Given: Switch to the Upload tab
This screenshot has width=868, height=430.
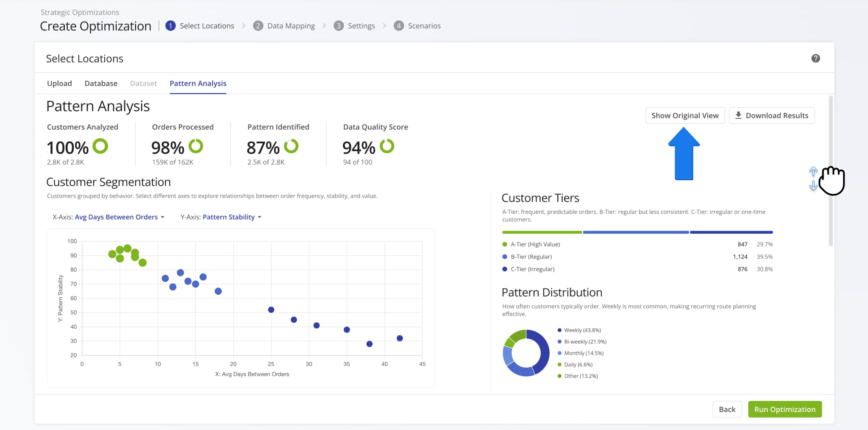Looking at the screenshot, I should tap(59, 83).
